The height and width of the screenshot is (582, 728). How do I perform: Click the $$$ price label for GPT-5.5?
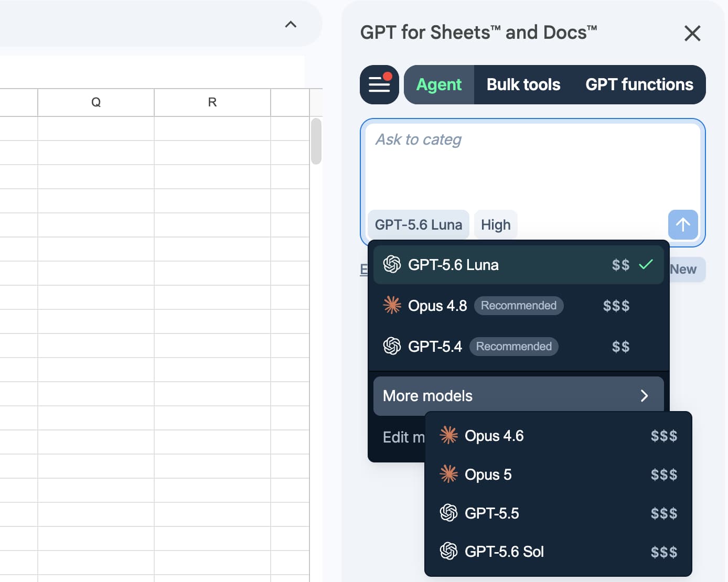click(664, 513)
